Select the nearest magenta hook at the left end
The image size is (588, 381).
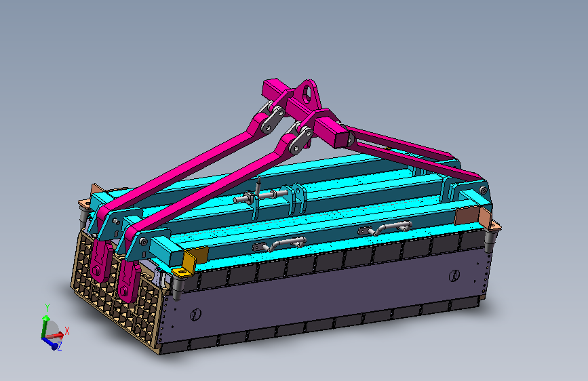pos(128,281)
